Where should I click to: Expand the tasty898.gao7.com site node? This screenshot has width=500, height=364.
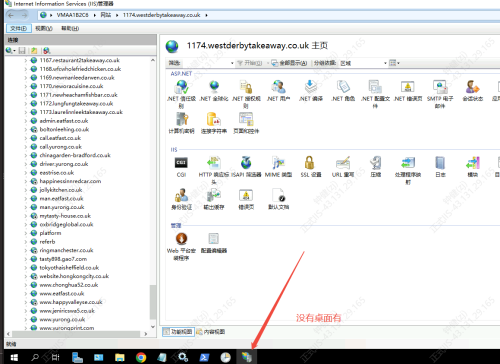(26, 259)
